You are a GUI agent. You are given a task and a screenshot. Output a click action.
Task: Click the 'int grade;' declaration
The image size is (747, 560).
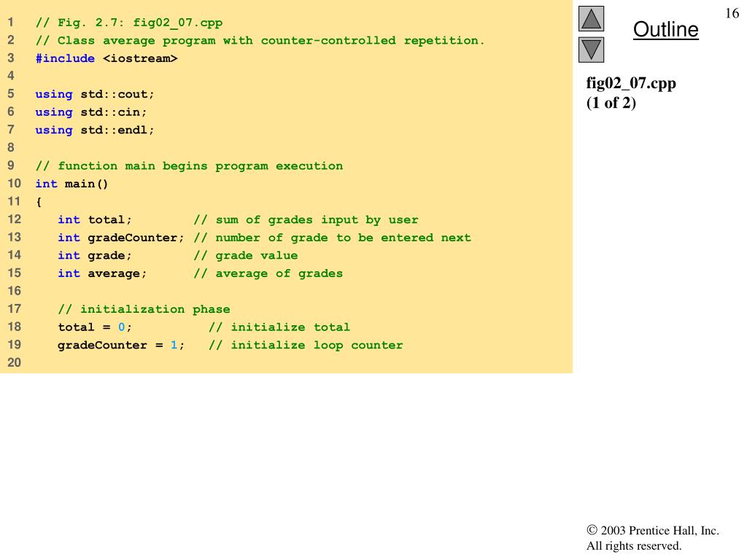tap(95, 256)
